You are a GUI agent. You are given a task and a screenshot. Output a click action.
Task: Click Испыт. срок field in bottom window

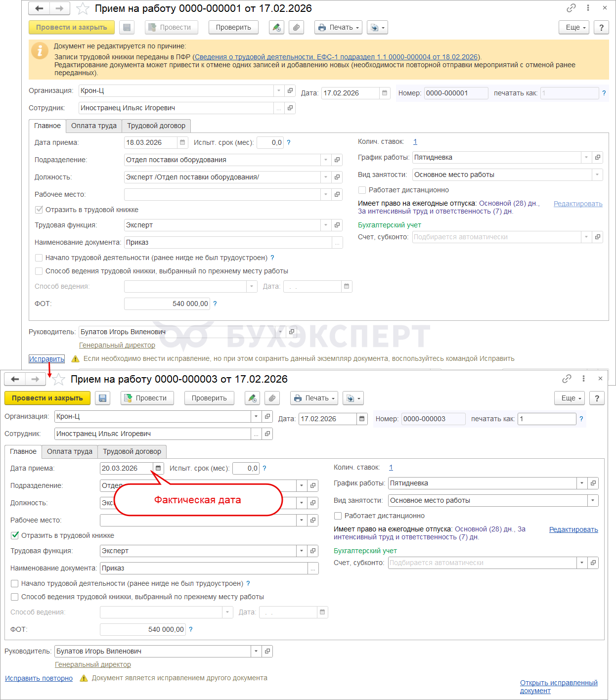coord(246,468)
